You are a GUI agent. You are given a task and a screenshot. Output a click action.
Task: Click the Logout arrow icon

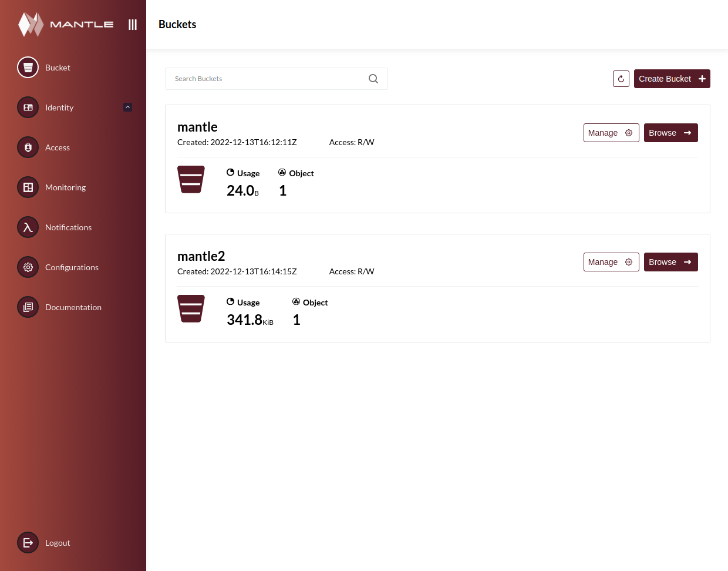point(28,543)
